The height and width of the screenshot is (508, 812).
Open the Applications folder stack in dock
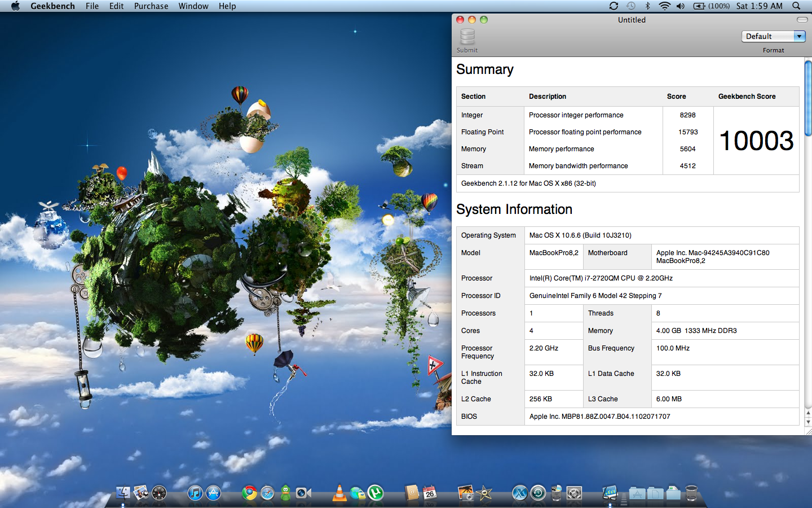pyautogui.click(x=637, y=493)
